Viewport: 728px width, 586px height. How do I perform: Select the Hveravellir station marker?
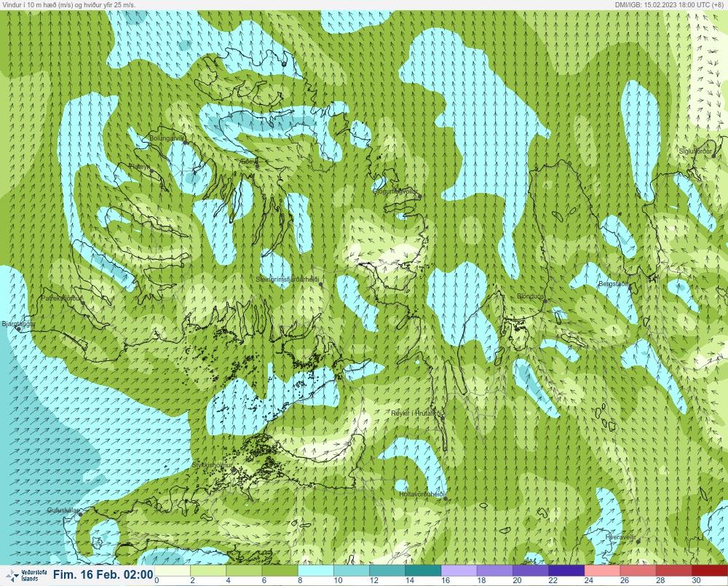tap(638, 542)
